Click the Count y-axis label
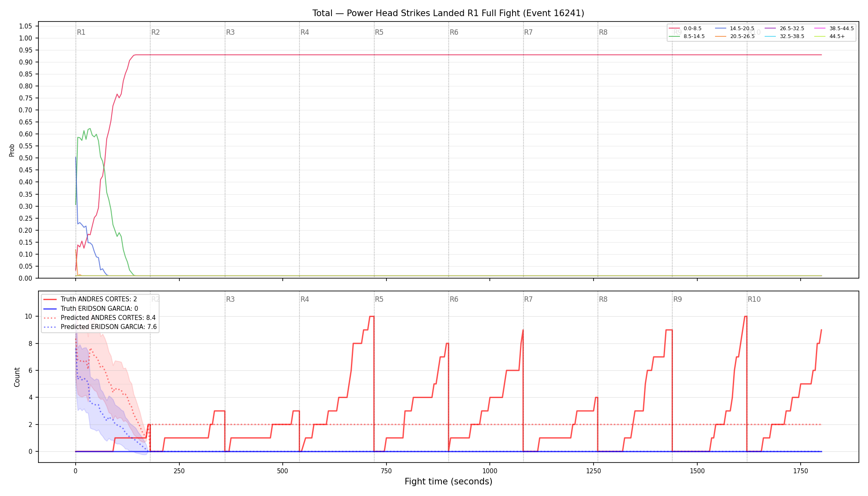The image size is (868, 496). point(17,377)
